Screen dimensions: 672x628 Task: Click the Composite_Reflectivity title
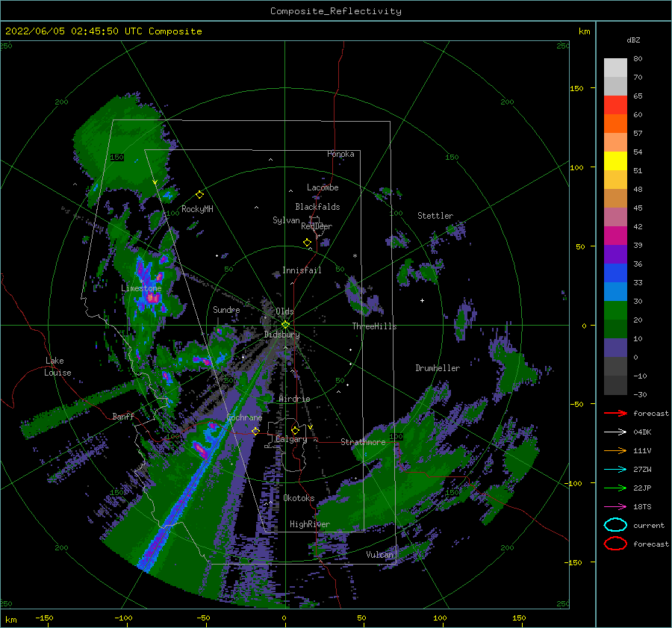coord(335,11)
